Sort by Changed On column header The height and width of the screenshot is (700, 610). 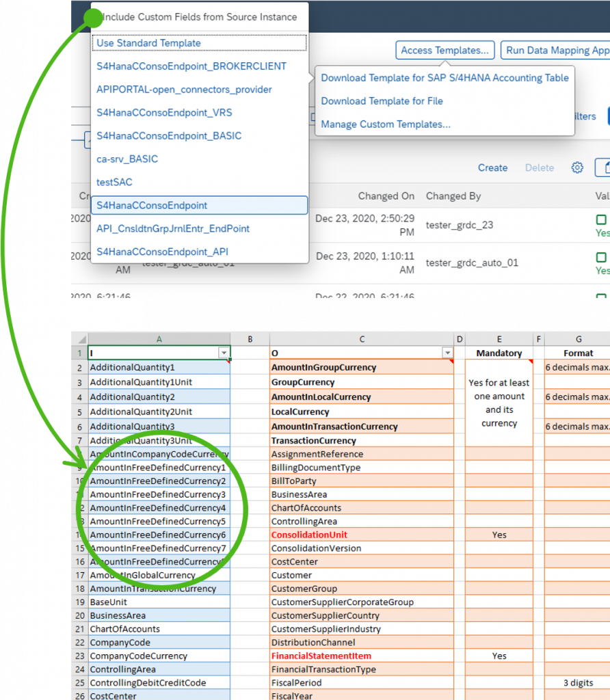(x=386, y=196)
